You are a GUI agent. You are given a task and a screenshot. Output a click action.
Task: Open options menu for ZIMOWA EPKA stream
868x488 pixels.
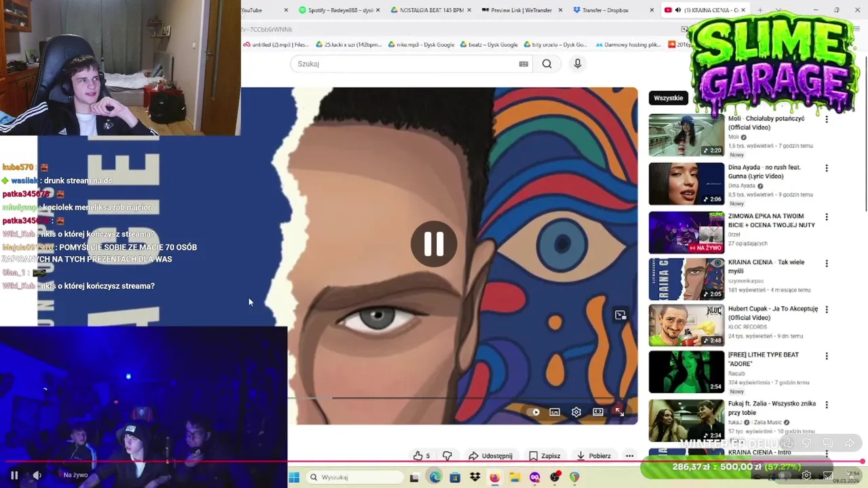pos(826,217)
